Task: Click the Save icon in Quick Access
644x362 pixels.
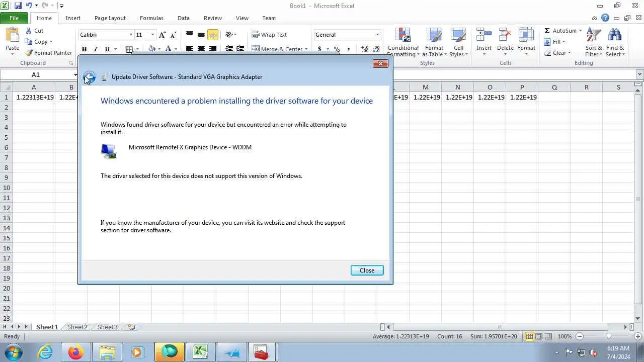Action: pyautogui.click(x=18, y=6)
